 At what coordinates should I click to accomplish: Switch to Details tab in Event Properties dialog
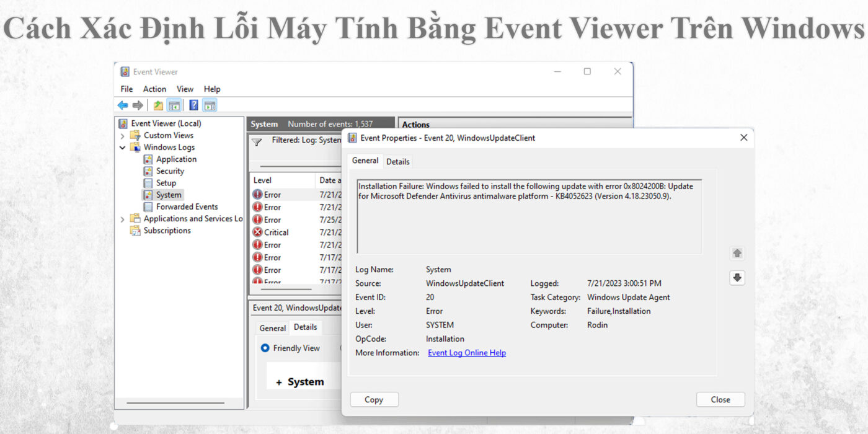tap(398, 161)
